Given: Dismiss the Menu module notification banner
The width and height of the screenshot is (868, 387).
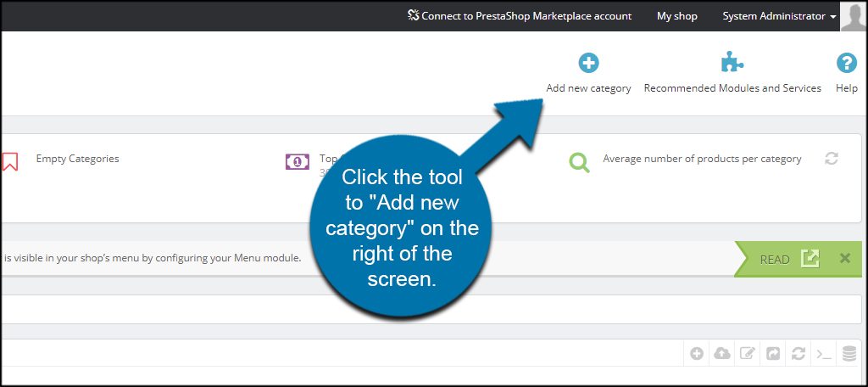Looking at the screenshot, I should click(844, 259).
